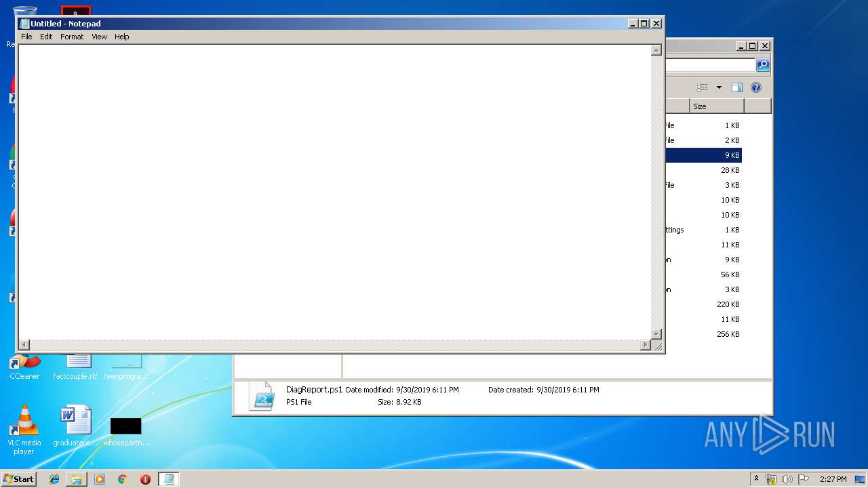The height and width of the screenshot is (488, 868).
Task: Click DiagReport.ps1 file name in details pane
Action: (x=314, y=390)
